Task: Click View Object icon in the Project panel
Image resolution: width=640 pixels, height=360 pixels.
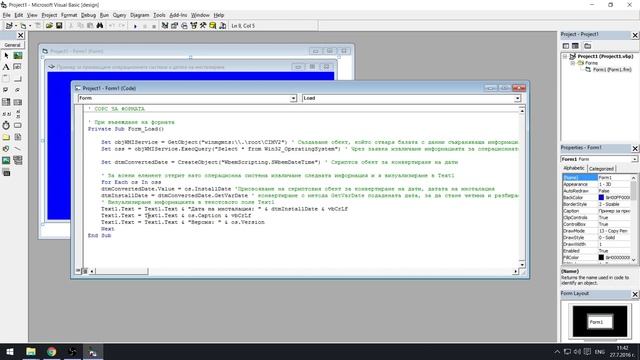Action: click(x=575, y=46)
